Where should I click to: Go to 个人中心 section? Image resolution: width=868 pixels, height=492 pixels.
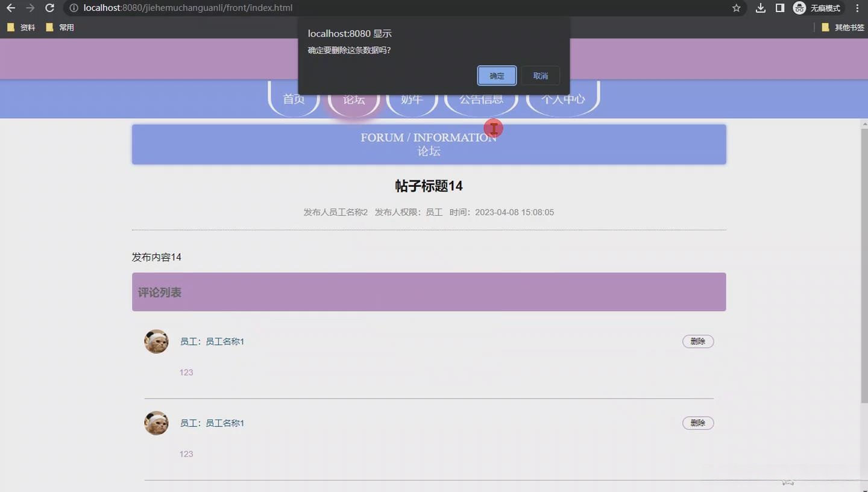coord(562,99)
